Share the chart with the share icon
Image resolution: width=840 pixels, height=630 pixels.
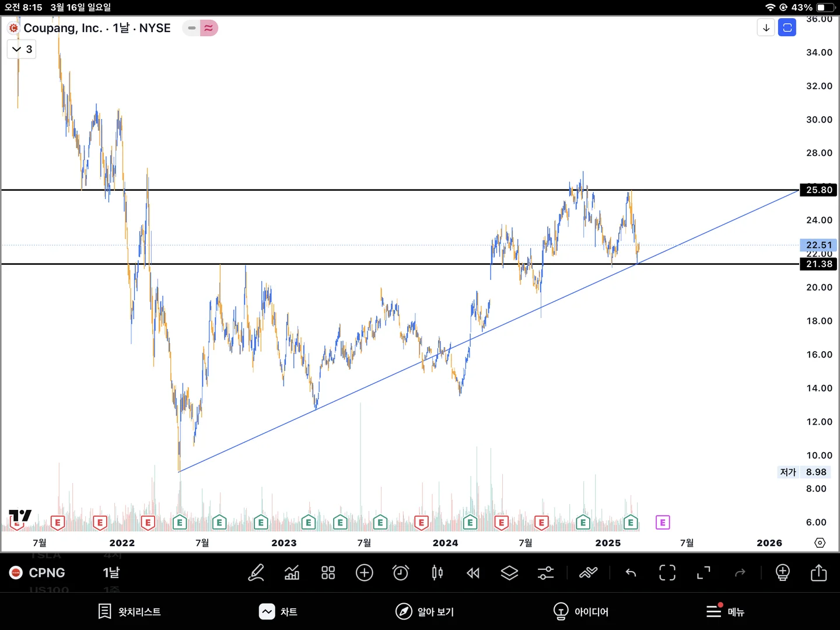819,572
